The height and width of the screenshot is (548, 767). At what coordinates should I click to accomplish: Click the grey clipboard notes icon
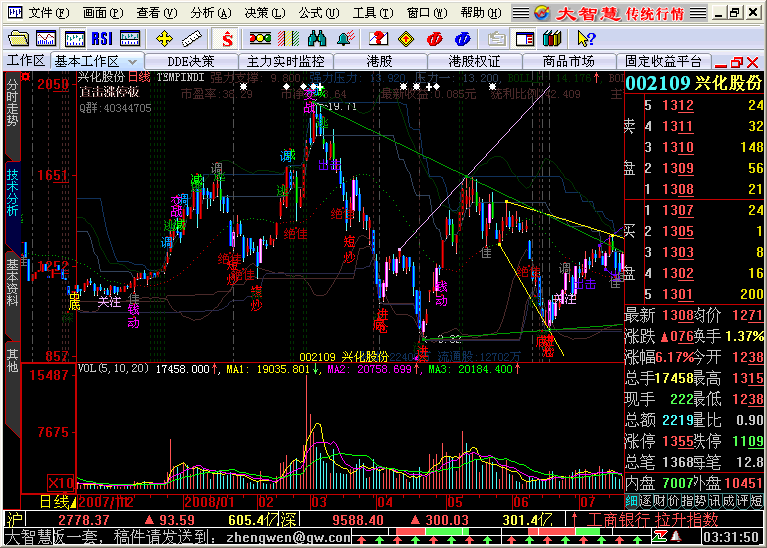pos(496,38)
